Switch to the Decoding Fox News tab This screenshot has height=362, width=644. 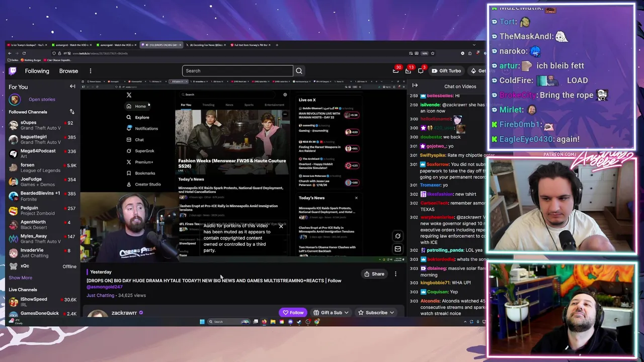[x=206, y=45]
